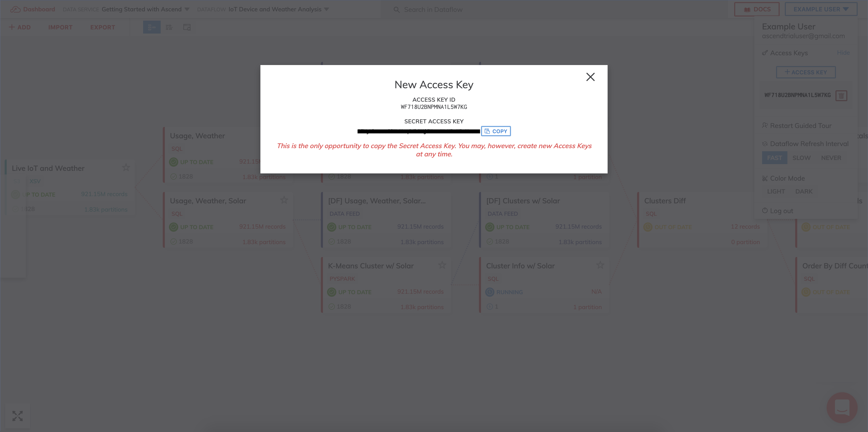This screenshot has height=432, width=868.
Task: Expand the Data Service dropdown
Action: point(187,10)
